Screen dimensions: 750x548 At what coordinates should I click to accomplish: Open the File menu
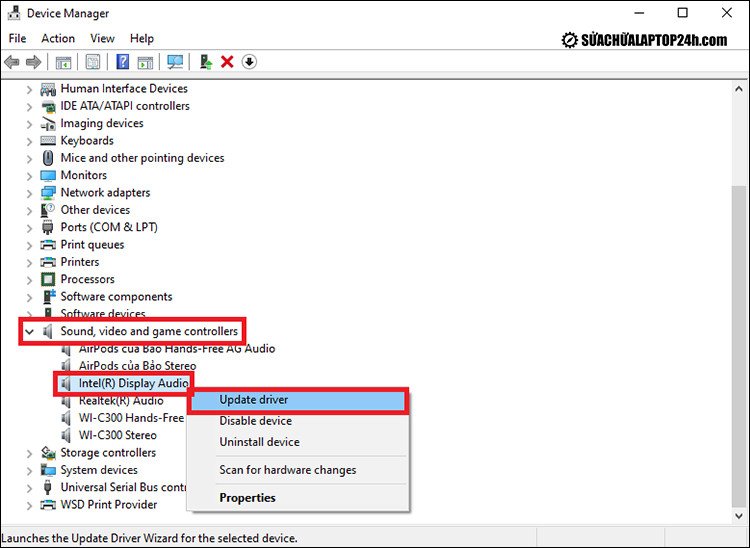18,38
